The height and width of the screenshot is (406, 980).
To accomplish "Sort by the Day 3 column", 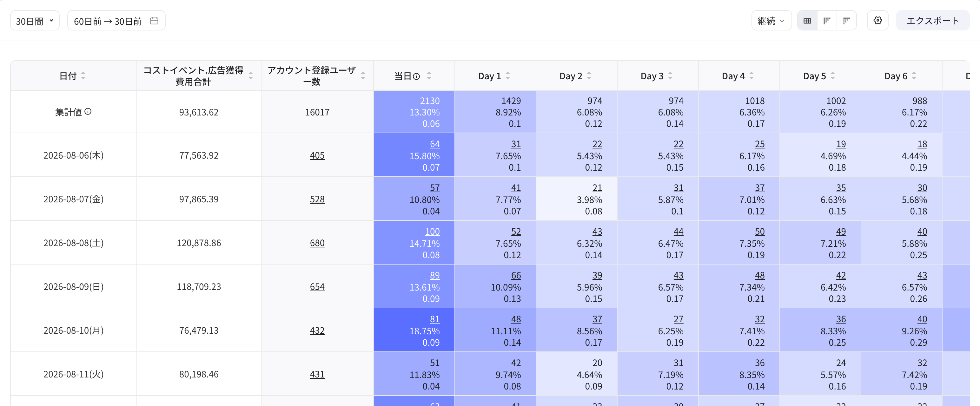I will (670, 76).
